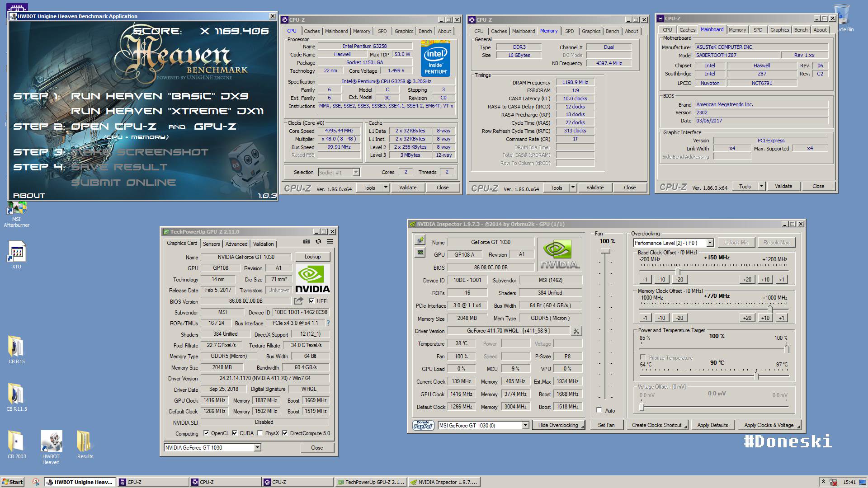The height and width of the screenshot is (488, 868).
Task: Open CB R15 folder icon
Action: (17, 350)
